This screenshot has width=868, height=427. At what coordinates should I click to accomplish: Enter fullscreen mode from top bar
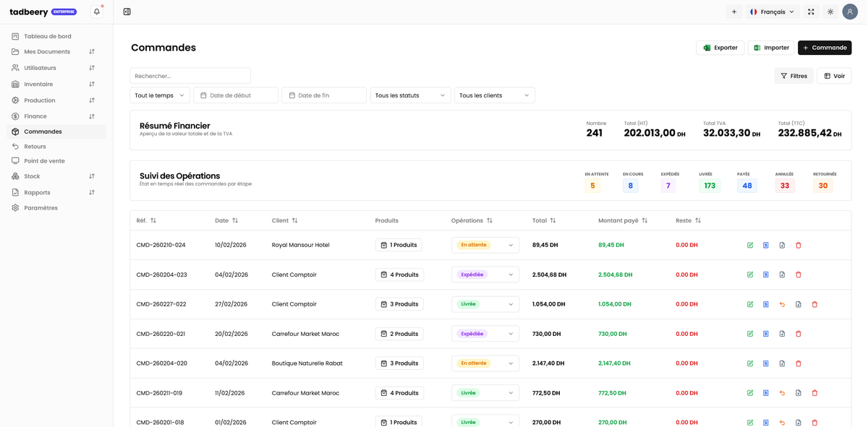(x=811, y=12)
